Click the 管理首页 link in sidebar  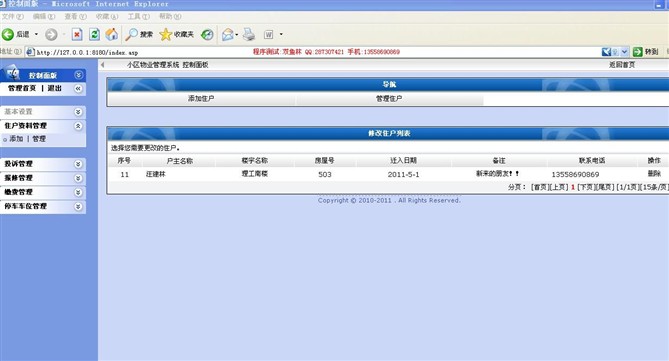pos(22,88)
